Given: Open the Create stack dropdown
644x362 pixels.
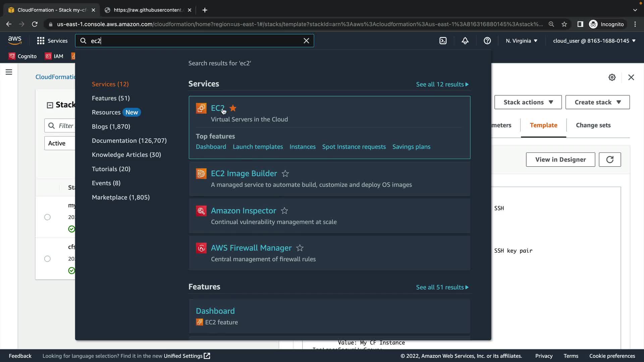Looking at the screenshot, I should point(597,102).
